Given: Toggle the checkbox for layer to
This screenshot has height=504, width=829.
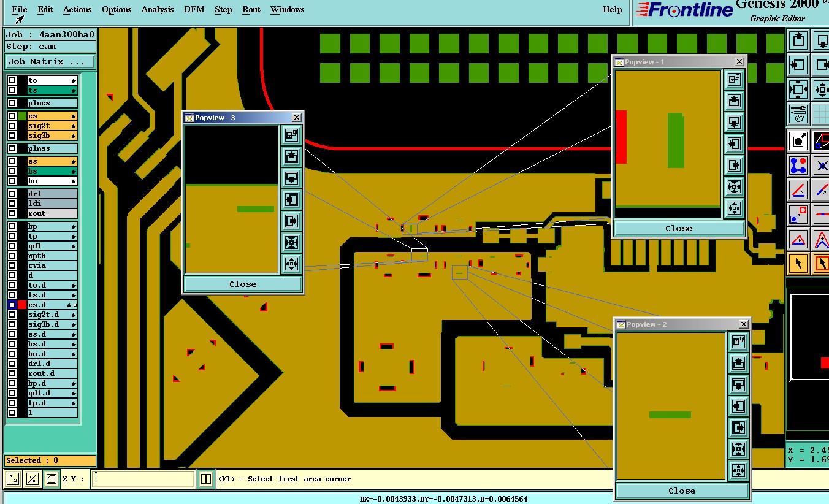Looking at the screenshot, I should pyautogui.click(x=12, y=80).
